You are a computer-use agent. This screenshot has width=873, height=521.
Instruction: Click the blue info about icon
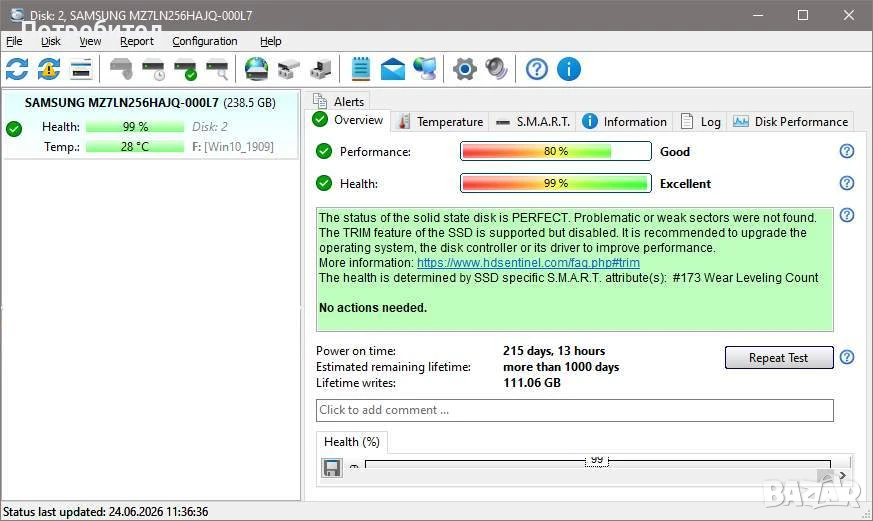(x=568, y=70)
